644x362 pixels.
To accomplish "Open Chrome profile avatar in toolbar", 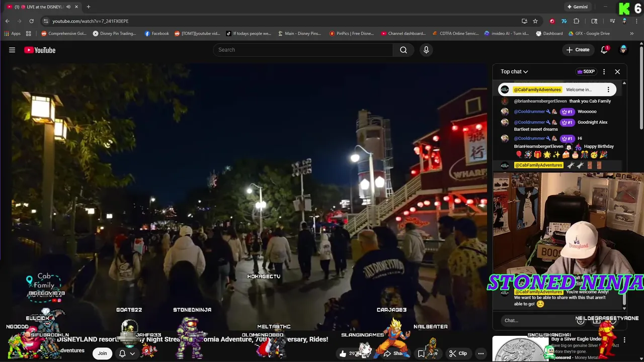I will coord(624,21).
